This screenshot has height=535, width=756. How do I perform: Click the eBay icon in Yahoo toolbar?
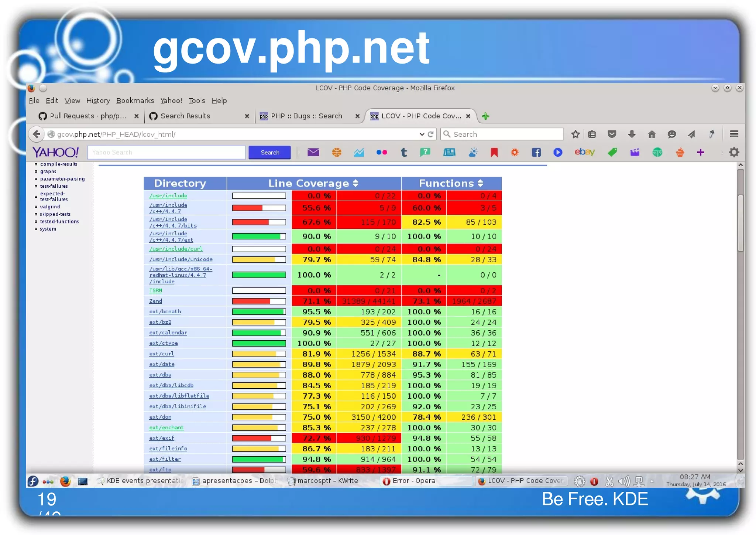[584, 152]
